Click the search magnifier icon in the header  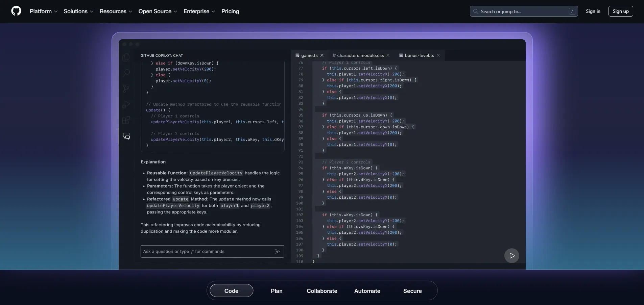476,11
